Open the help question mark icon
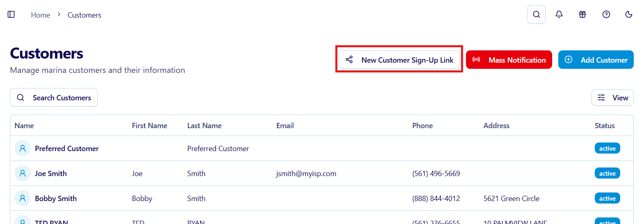 pos(606,15)
